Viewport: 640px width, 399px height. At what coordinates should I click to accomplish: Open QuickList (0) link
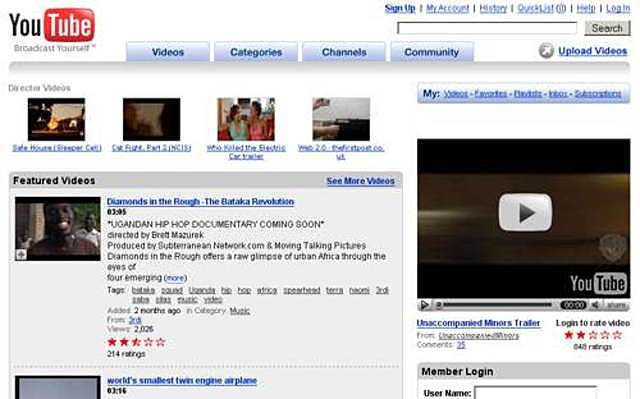(x=541, y=8)
